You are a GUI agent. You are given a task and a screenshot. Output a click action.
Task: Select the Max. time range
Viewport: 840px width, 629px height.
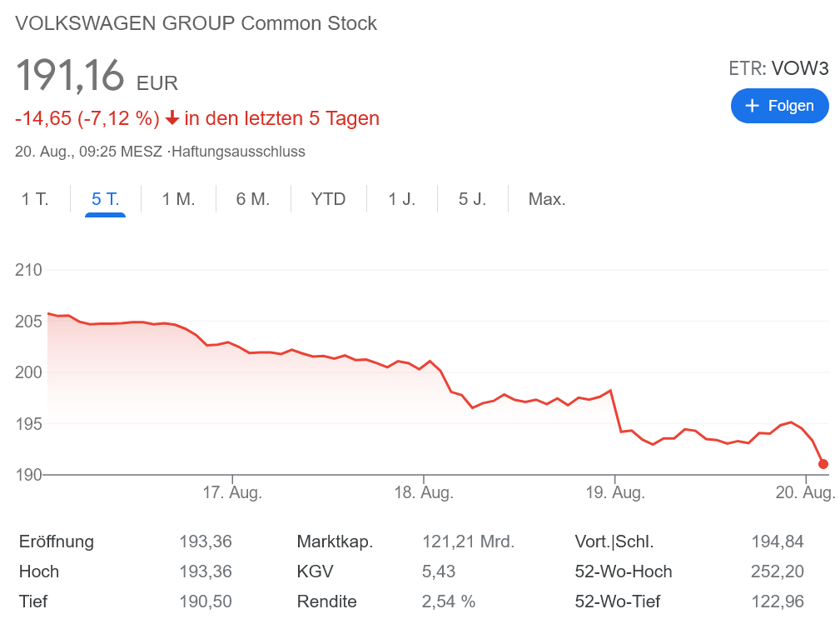[547, 199]
